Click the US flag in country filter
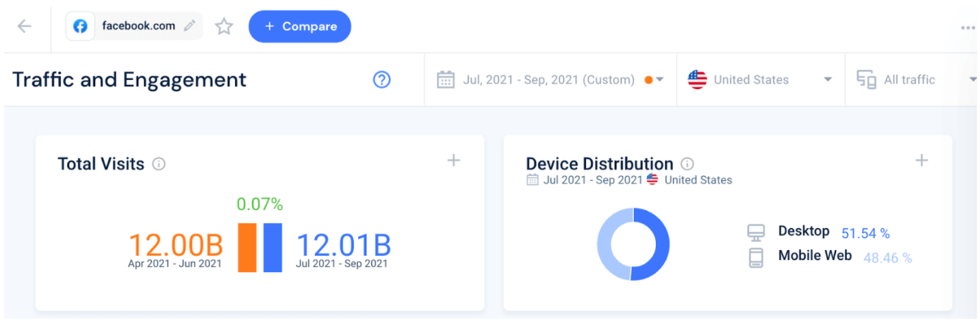 coord(698,80)
